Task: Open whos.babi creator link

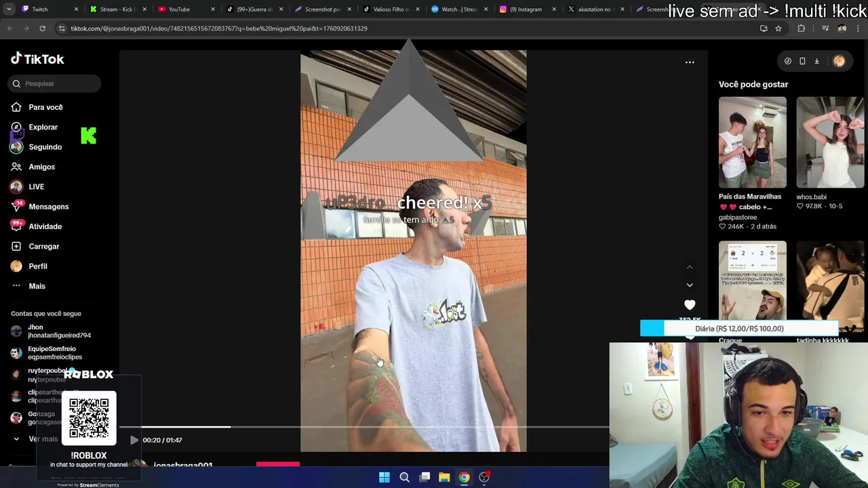Action: (811, 197)
